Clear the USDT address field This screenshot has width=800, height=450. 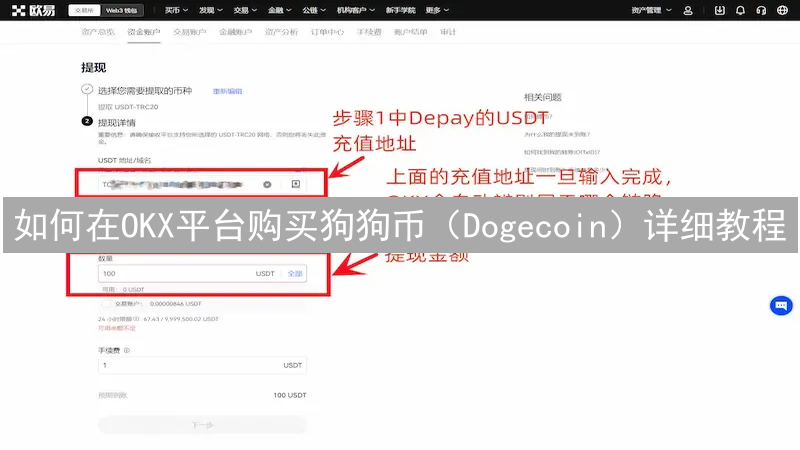pyautogui.click(x=267, y=184)
